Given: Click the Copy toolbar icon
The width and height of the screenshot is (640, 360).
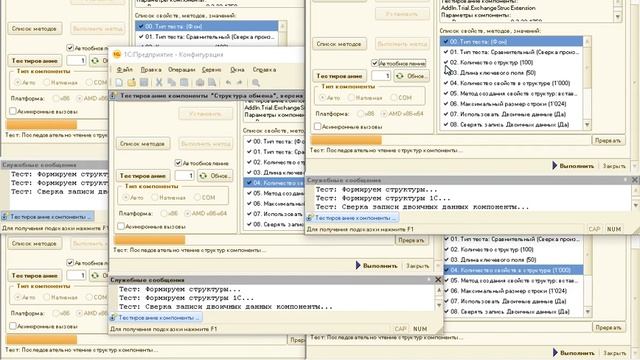Looking at the screenshot, I should click(x=171, y=82).
